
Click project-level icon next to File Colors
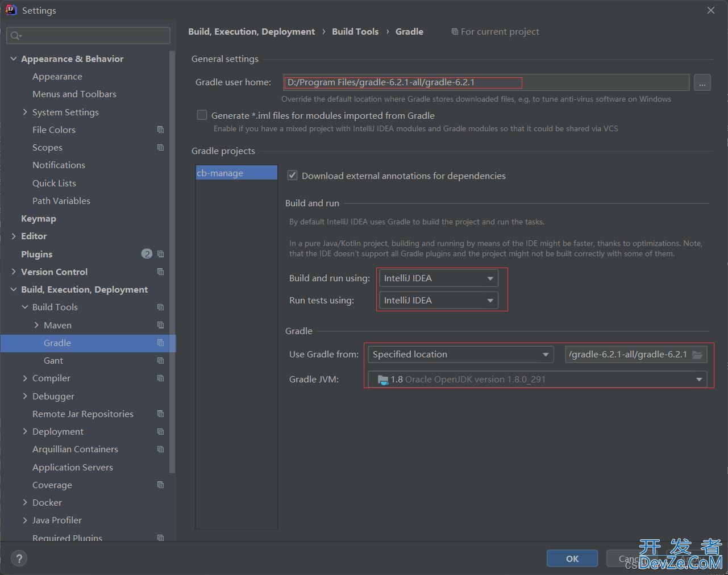click(x=160, y=130)
